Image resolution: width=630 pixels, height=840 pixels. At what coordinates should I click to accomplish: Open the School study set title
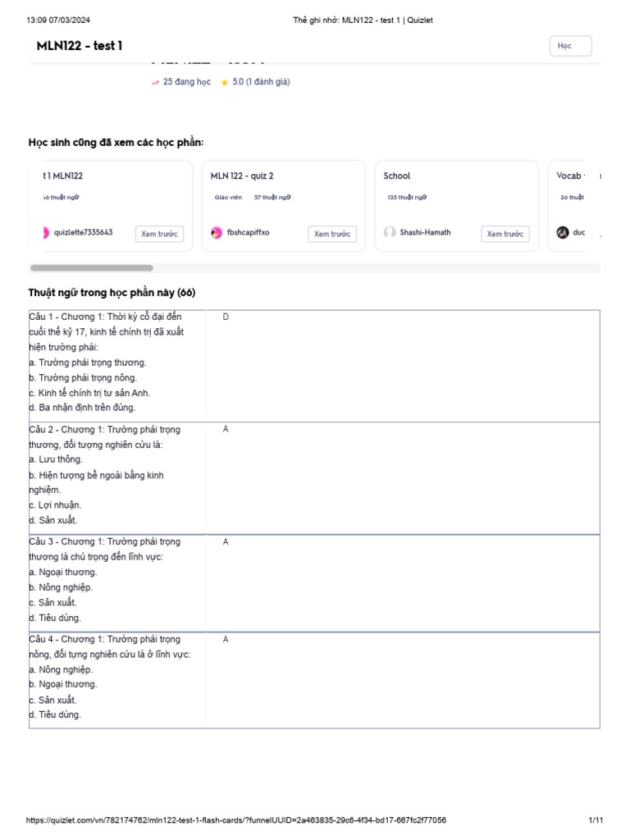pyautogui.click(x=397, y=176)
